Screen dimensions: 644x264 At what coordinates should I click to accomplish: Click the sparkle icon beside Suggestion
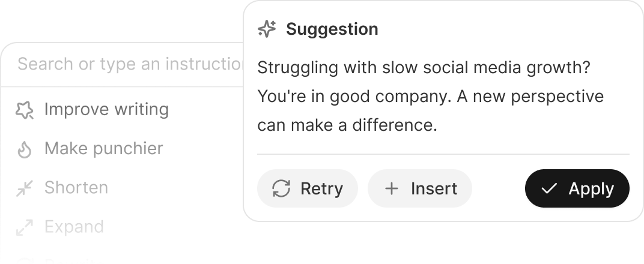tap(267, 29)
